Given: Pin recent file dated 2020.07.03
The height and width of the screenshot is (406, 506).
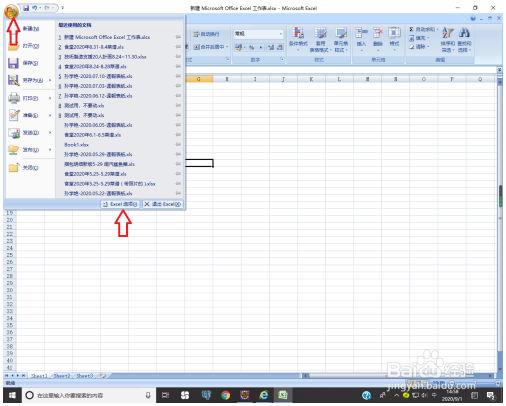Looking at the screenshot, I should point(178,86).
